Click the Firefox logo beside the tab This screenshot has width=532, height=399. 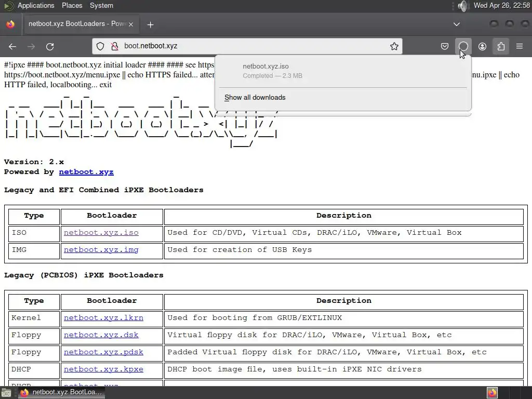[10, 24]
